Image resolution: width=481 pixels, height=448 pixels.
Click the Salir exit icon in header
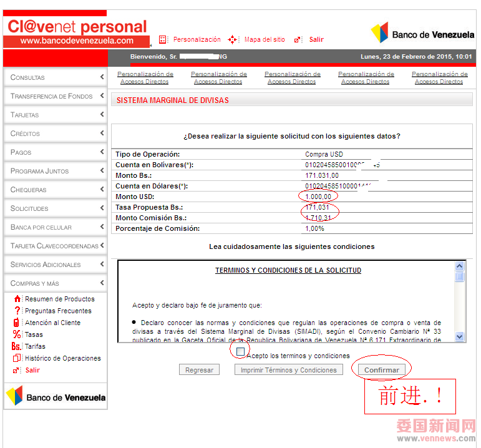point(297,40)
